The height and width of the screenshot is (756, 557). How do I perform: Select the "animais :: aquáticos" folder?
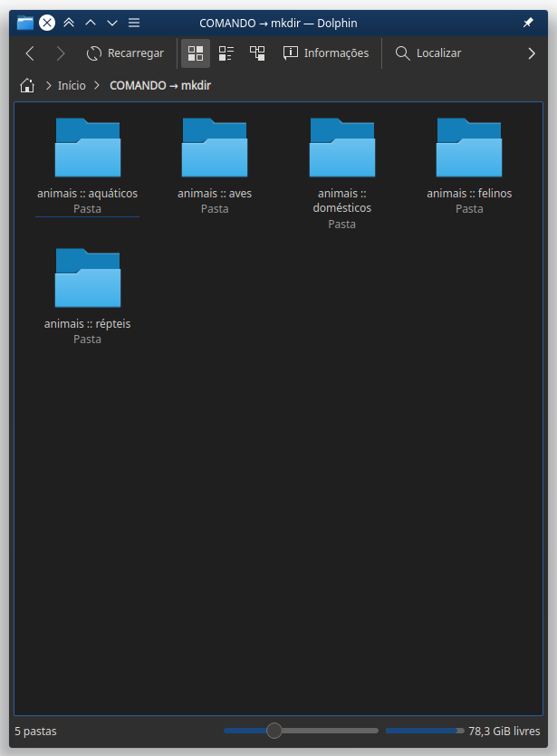click(x=88, y=148)
